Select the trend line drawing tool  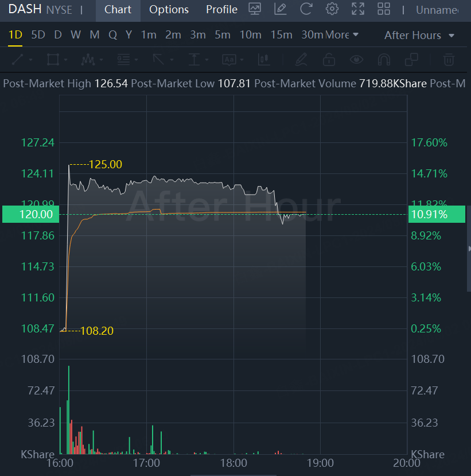(18, 60)
